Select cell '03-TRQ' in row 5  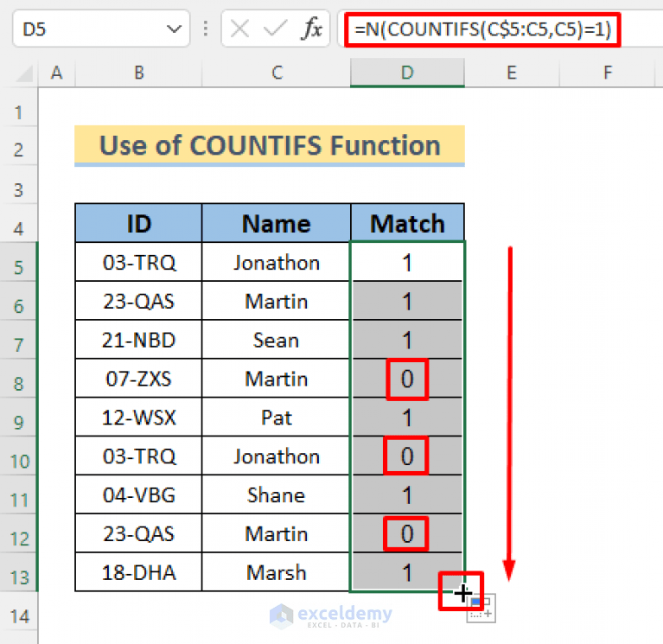point(138,262)
